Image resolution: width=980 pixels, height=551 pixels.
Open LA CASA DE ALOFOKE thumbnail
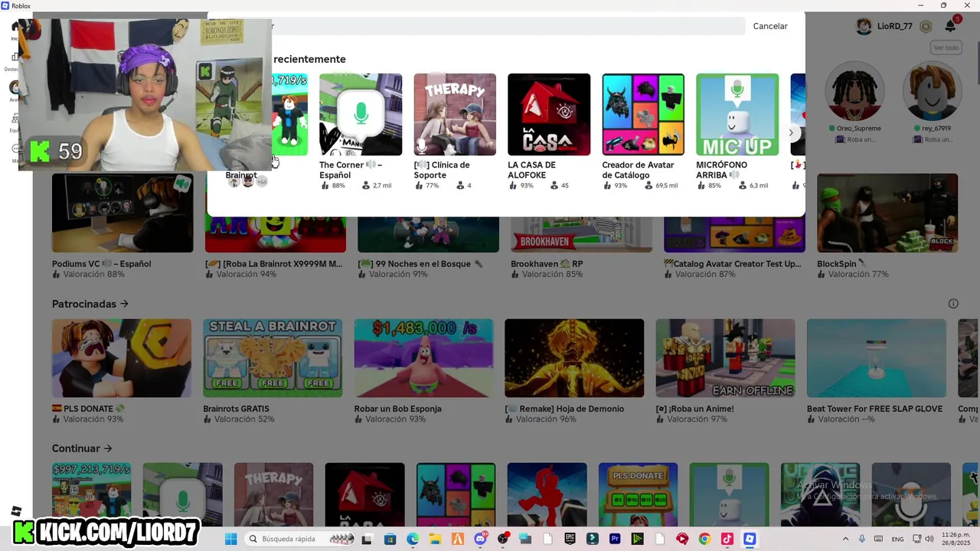click(x=549, y=115)
